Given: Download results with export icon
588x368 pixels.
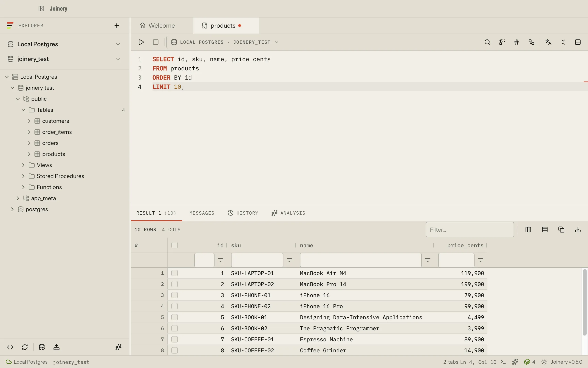Looking at the screenshot, I should click(x=578, y=230).
